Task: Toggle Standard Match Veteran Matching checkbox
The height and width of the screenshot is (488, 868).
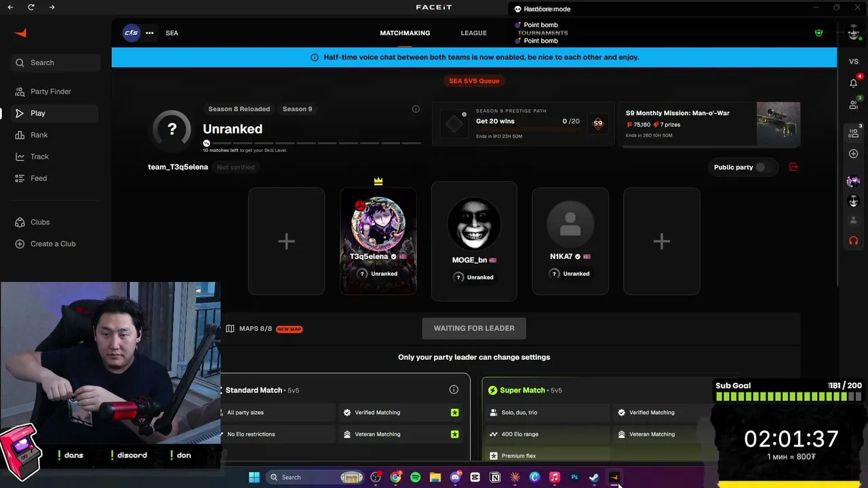Action: pyautogui.click(x=454, y=434)
